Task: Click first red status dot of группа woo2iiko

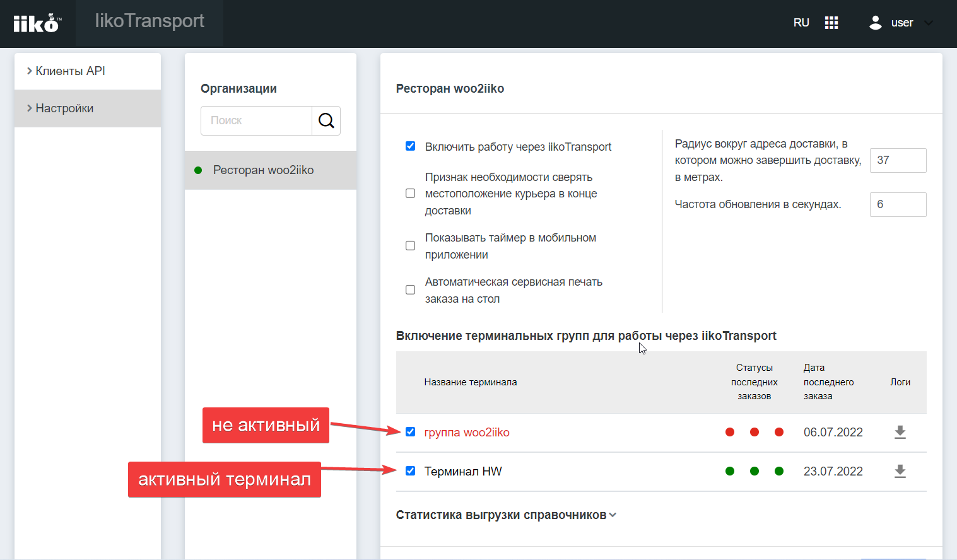Action: [730, 432]
